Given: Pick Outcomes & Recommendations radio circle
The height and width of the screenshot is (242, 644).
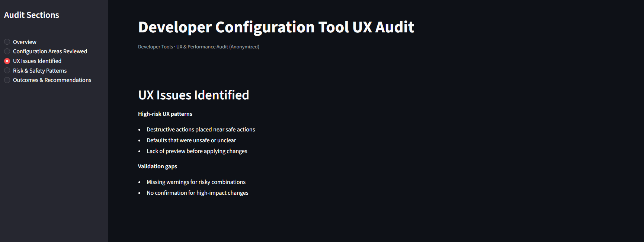Looking at the screenshot, I should (x=7, y=80).
